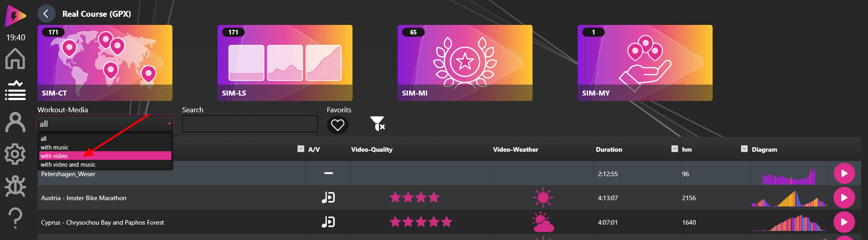Toggle the Favorits heart filter
This screenshot has width=868, height=240.
pos(338,125)
